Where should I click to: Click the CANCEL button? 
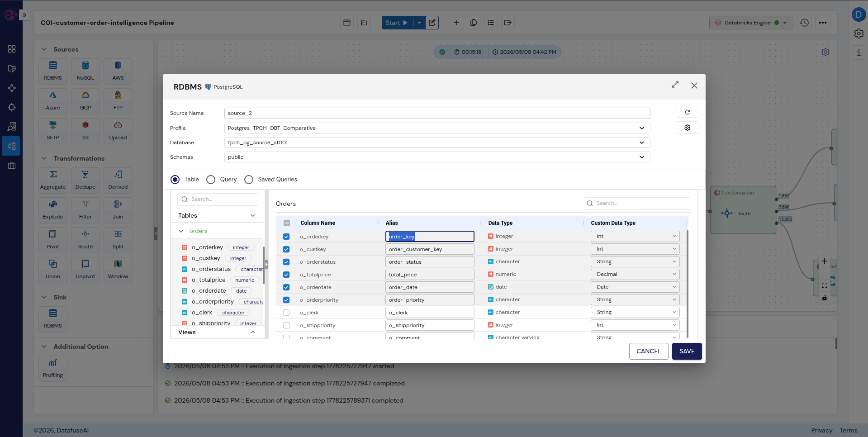coord(649,351)
